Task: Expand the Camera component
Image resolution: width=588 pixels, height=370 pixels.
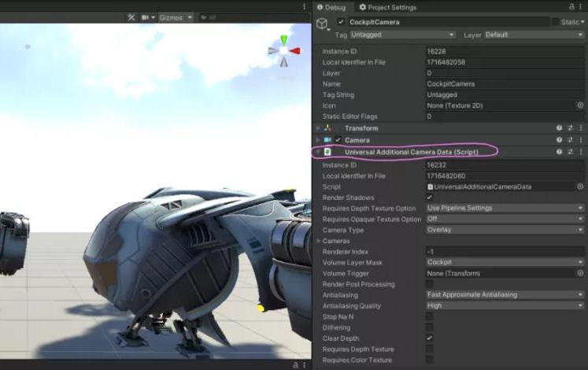Action: (x=318, y=140)
